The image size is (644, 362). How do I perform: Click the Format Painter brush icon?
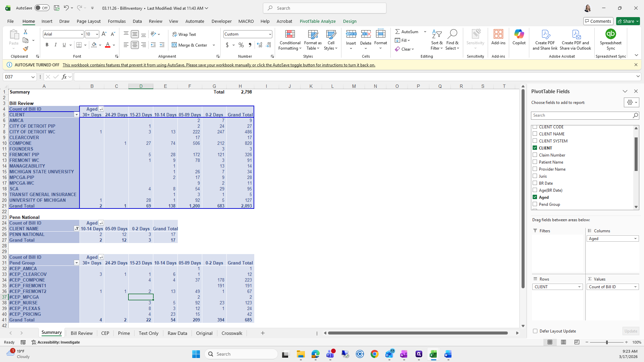pyautogui.click(x=25, y=49)
